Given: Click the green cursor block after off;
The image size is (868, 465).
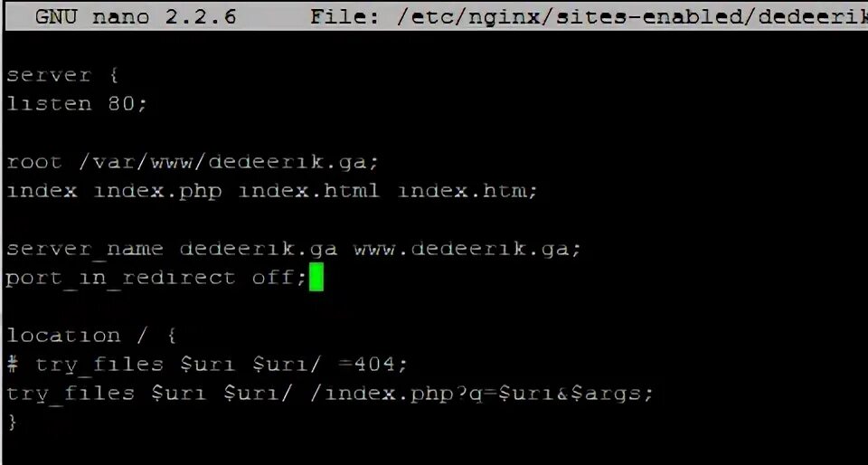Looking at the screenshot, I should tap(316, 278).
